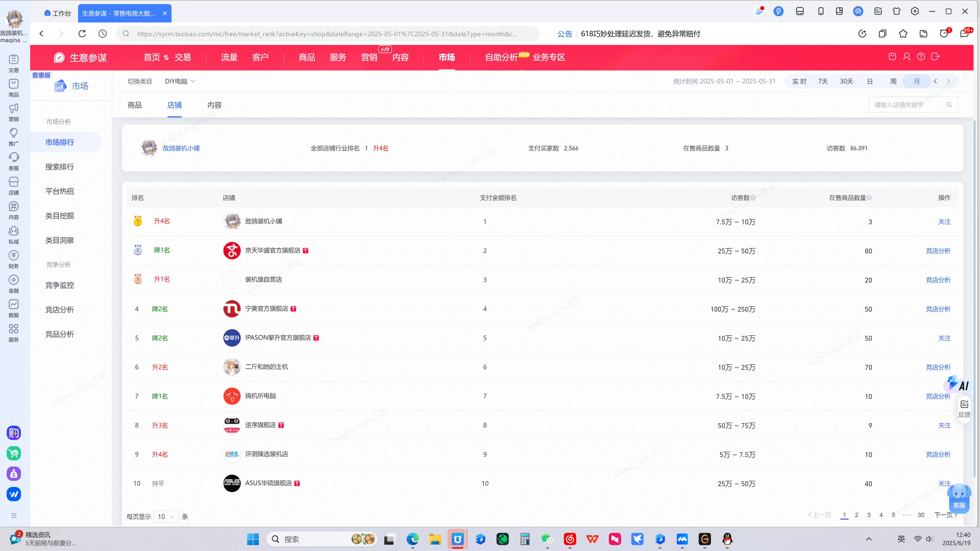The width and height of the screenshot is (980, 551).
Task: Open the 客户 top menu
Action: coord(261,57)
